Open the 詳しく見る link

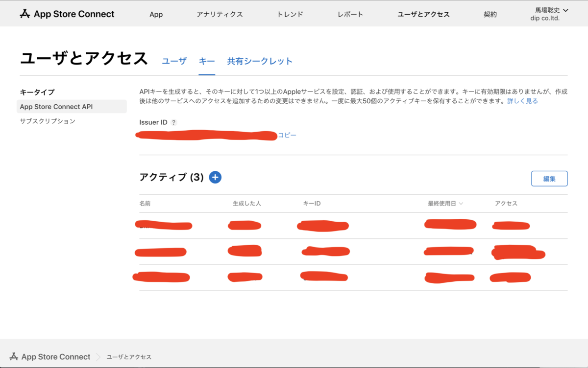(522, 101)
